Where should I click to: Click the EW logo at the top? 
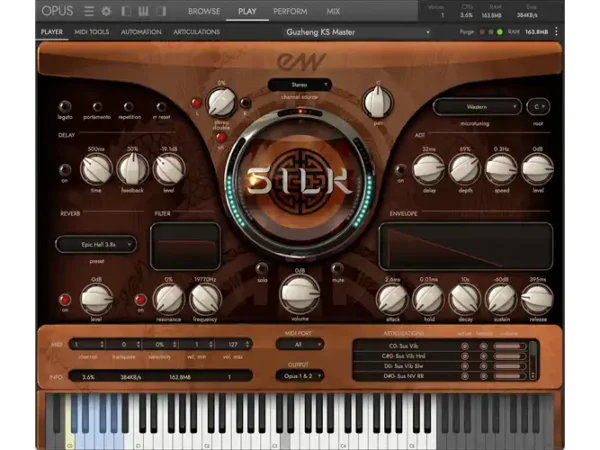[x=301, y=61]
